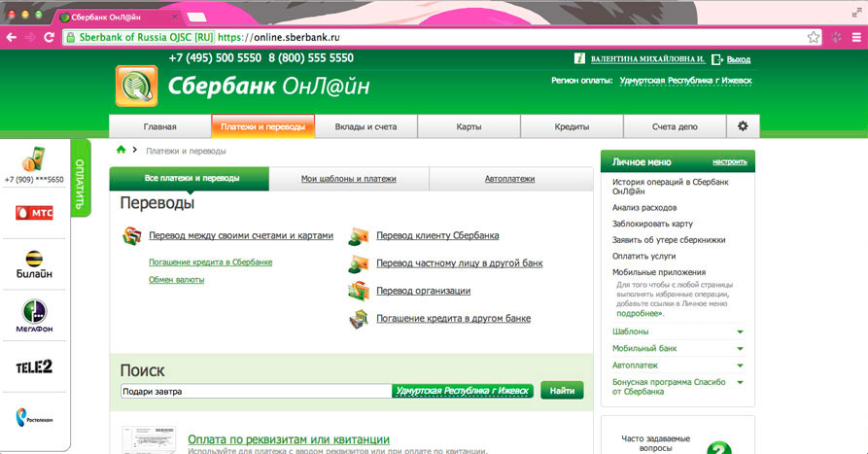Open the Счета депо menu tab
This screenshot has width=868, height=454.
(x=675, y=126)
